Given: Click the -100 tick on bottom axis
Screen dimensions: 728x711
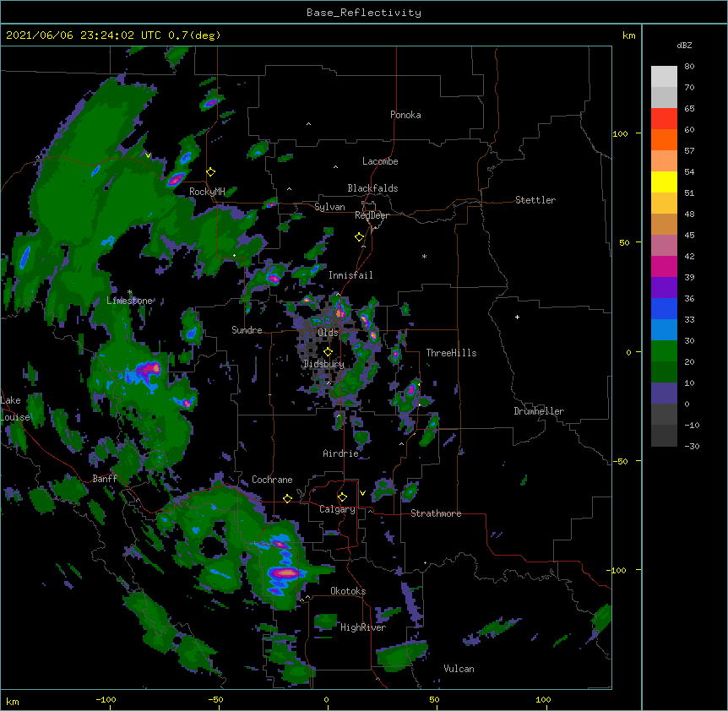Looking at the screenshot, I should (x=106, y=699).
